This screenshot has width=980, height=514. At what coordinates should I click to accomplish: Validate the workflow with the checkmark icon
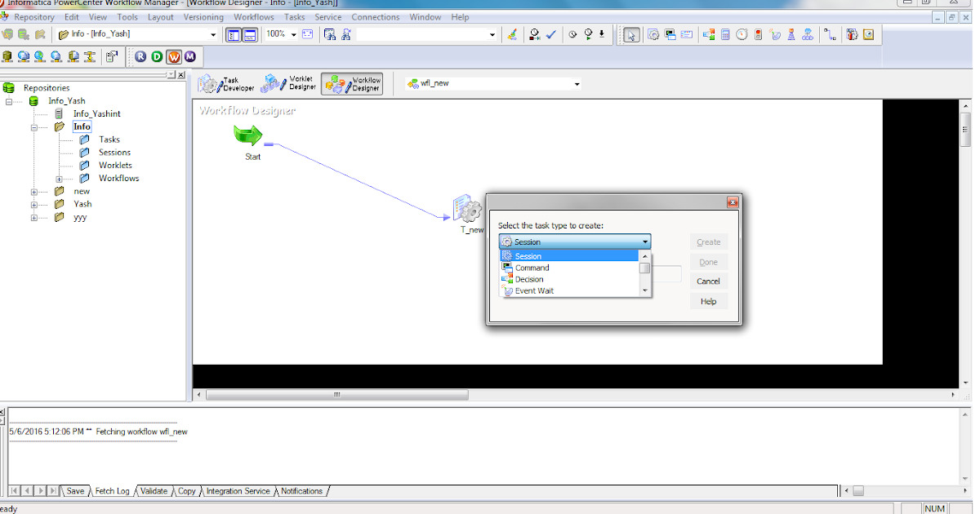point(551,34)
